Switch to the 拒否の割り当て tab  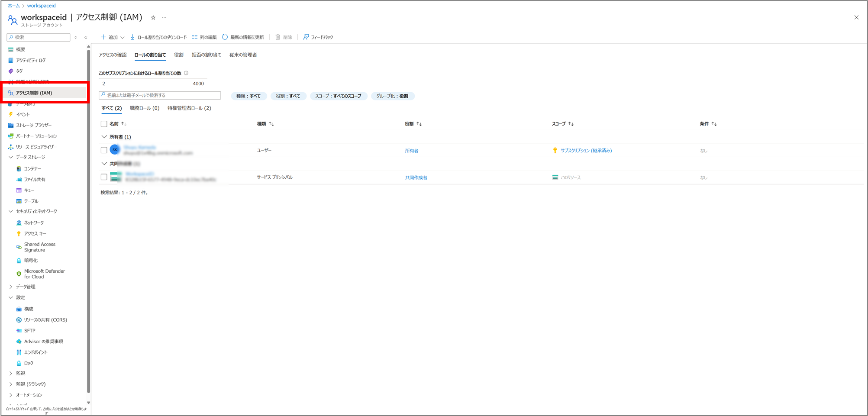coord(206,55)
